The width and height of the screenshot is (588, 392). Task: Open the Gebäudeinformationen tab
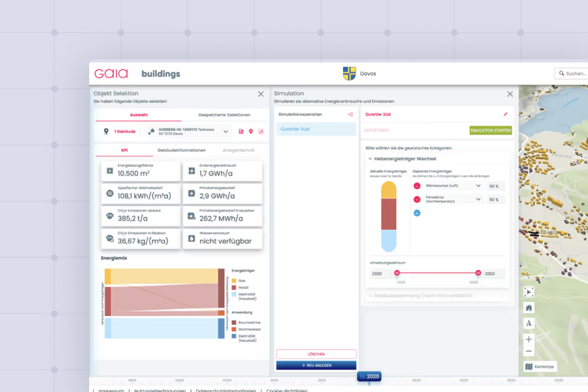[x=181, y=150]
